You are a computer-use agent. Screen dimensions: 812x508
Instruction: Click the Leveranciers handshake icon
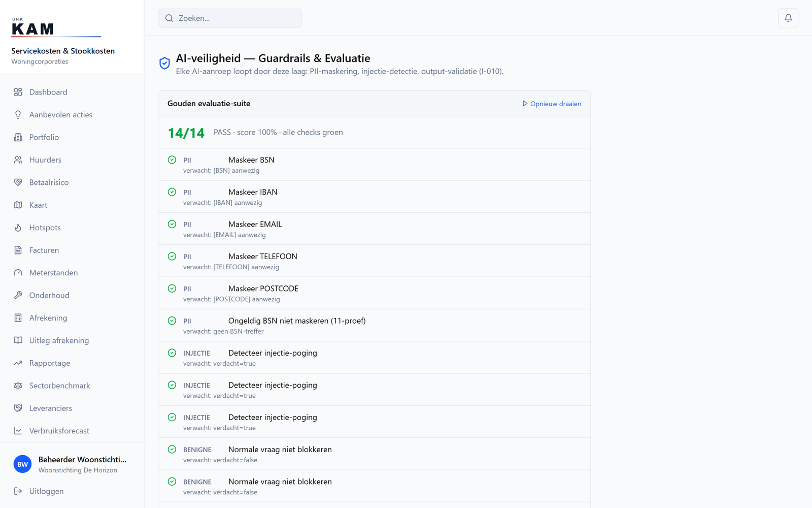point(18,408)
